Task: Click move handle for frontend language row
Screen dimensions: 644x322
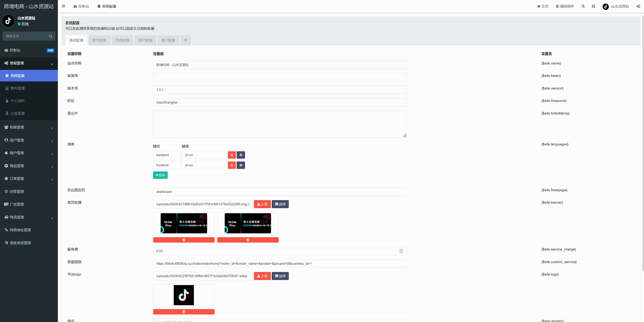Action: coord(241,165)
